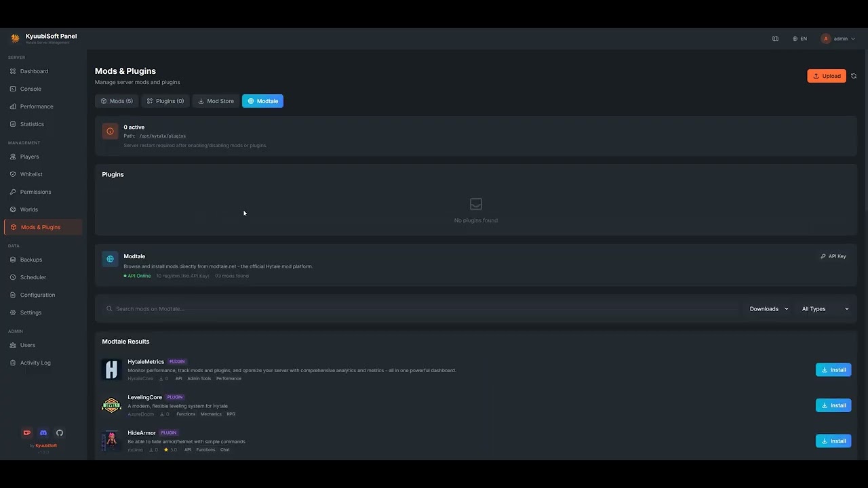The width and height of the screenshot is (868, 488).
Task: Click the API Key button
Action: [833, 256]
